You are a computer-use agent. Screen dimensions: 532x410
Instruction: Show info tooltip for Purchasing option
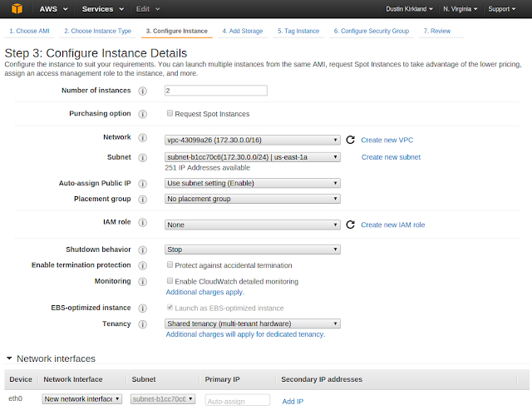tap(142, 114)
